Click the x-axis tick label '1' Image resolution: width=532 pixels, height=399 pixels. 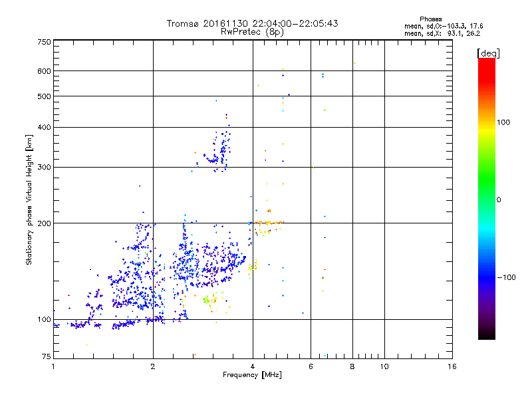coord(53,366)
